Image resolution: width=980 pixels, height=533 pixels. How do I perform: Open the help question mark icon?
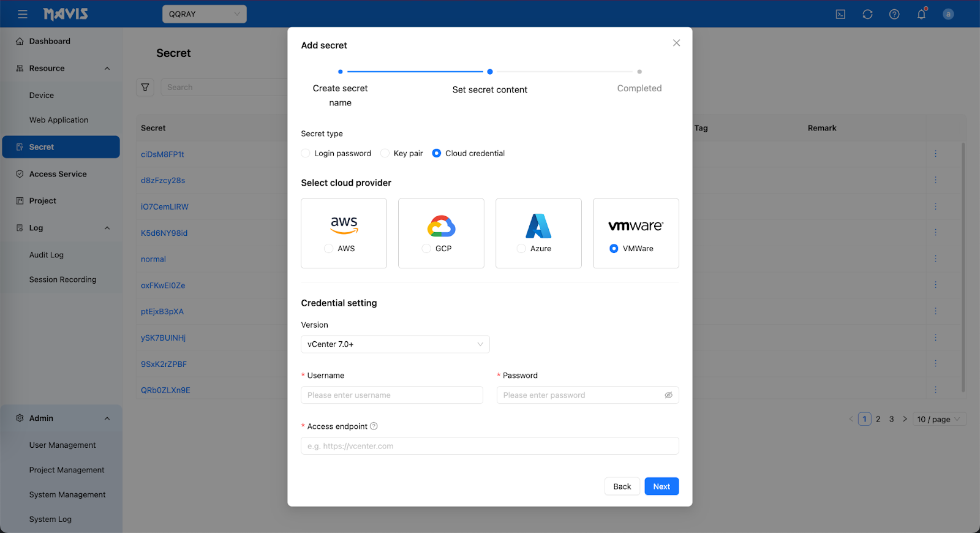click(x=894, y=14)
